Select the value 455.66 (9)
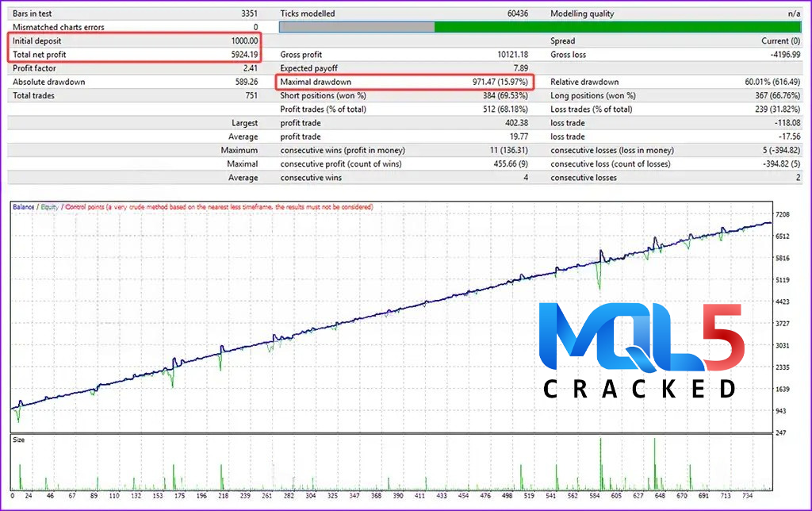Image resolution: width=812 pixels, height=511 pixels. click(511, 163)
